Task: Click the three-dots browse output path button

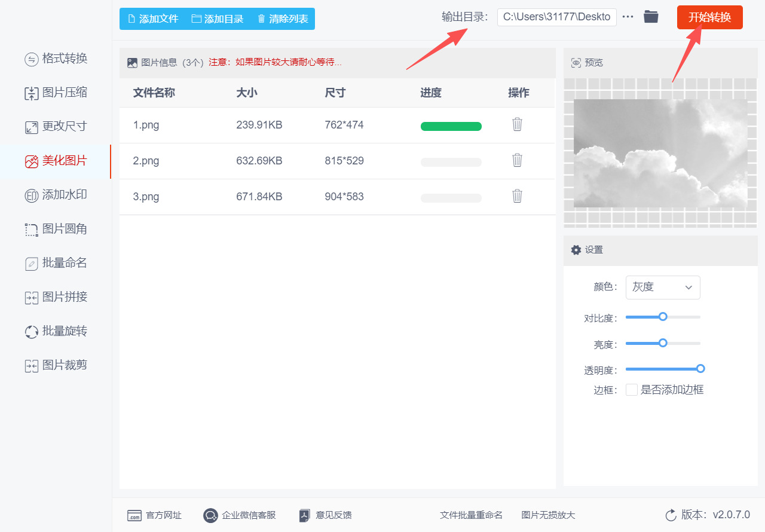Action: (628, 17)
